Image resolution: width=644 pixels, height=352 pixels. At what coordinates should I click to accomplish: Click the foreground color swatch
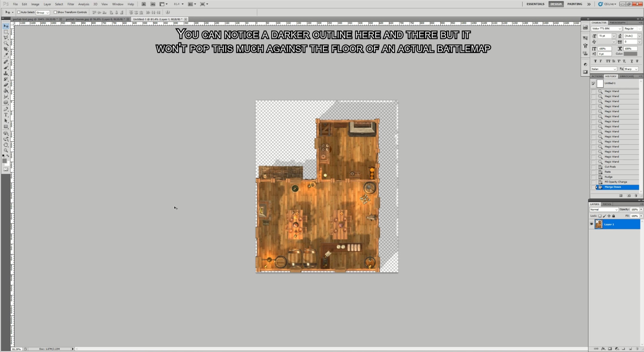point(4,160)
